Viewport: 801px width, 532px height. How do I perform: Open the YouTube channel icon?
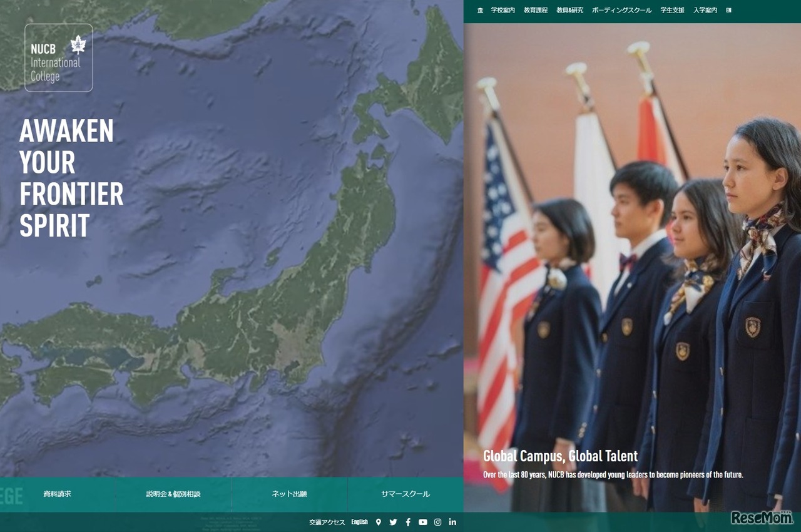pyautogui.click(x=423, y=522)
